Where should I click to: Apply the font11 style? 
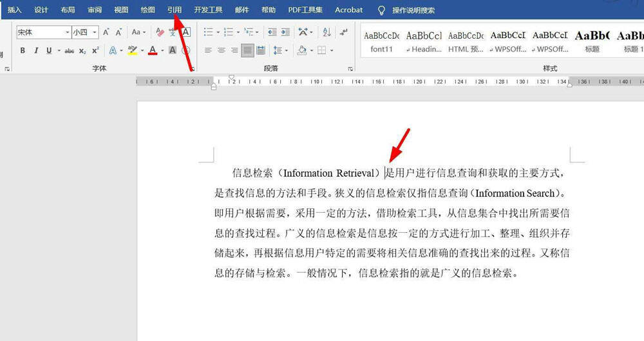[x=381, y=42]
